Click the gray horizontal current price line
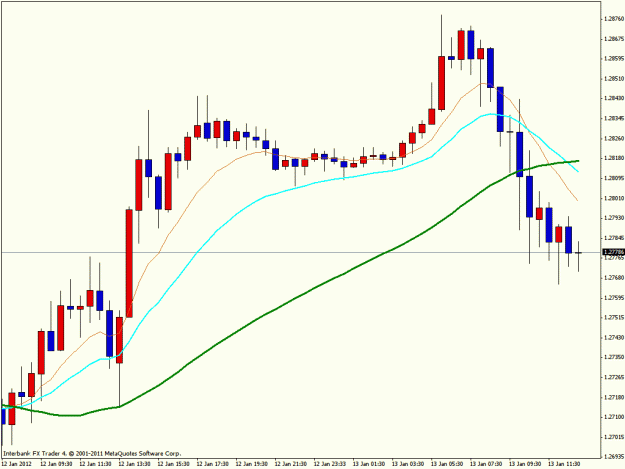 point(301,253)
